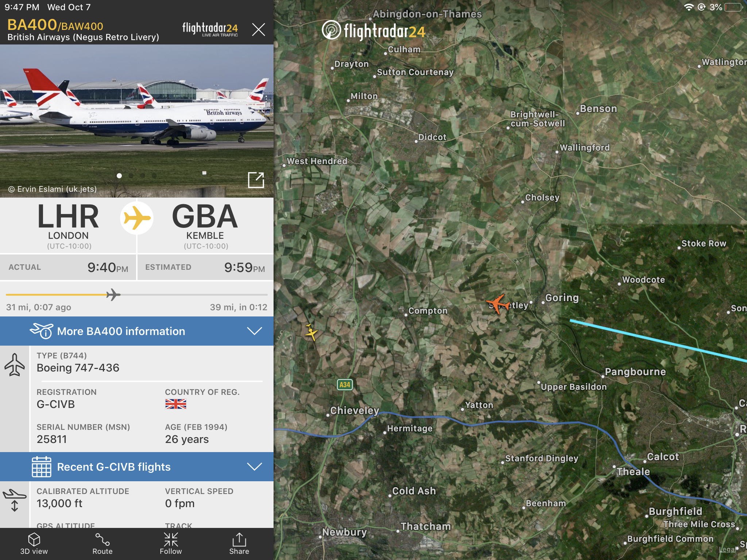Select the fourth photo pagination dot

coord(154,176)
